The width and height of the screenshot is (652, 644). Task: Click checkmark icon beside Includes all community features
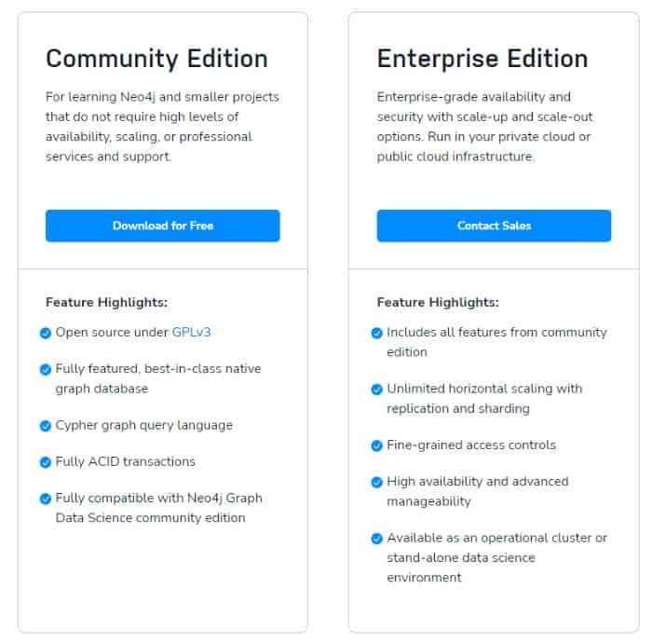point(377,333)
